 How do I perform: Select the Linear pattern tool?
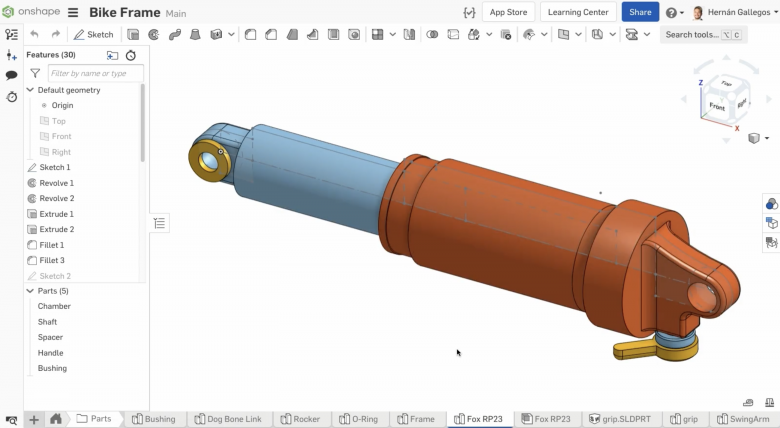(378, 34)
